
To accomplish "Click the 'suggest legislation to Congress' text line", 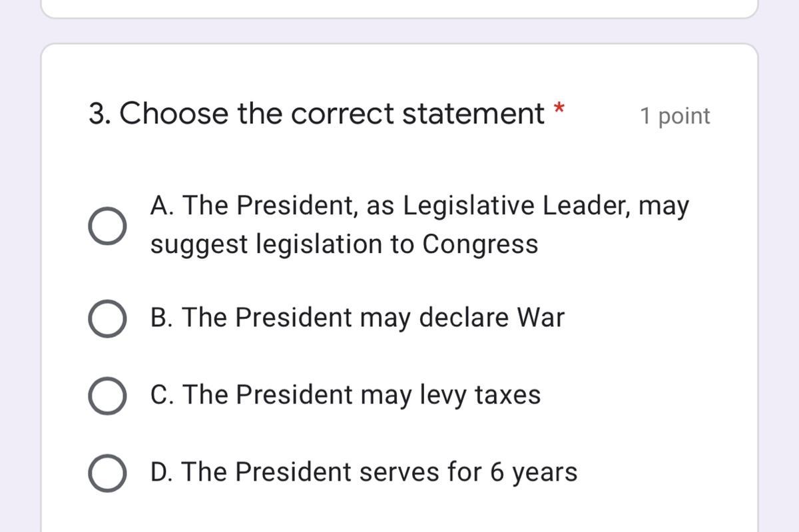I will point(344,244).
